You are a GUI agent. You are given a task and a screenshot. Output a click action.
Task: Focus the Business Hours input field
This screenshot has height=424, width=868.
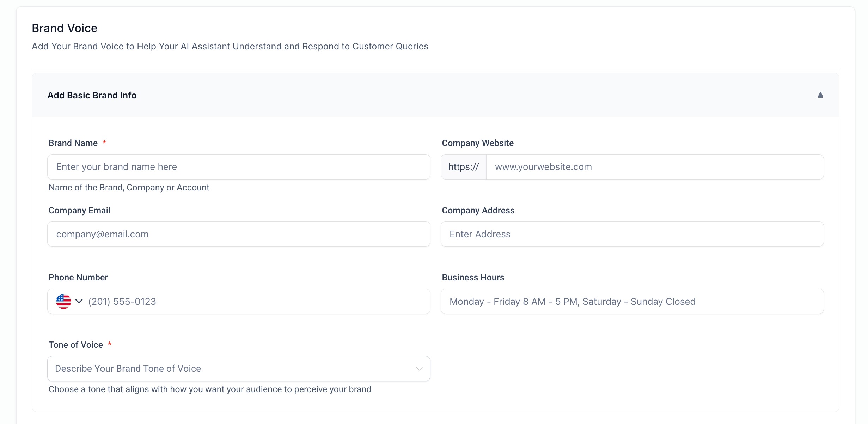click(632, 302)
